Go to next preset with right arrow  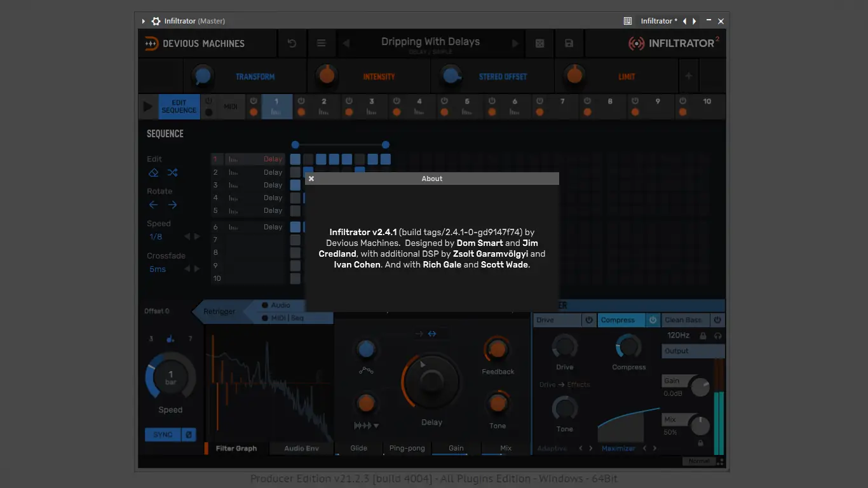(516, 42)
